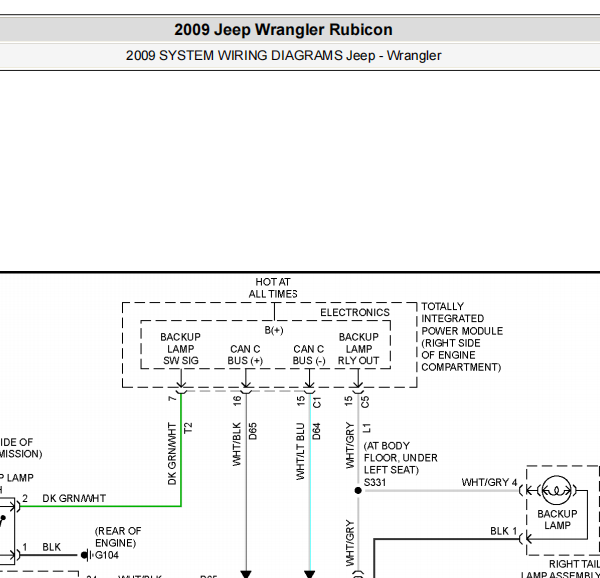Image resolution: width=600 pixels, height=578 pixels.
Task: Click the green DK GRN/WHT vertical wire
Action: pos(181,450)
